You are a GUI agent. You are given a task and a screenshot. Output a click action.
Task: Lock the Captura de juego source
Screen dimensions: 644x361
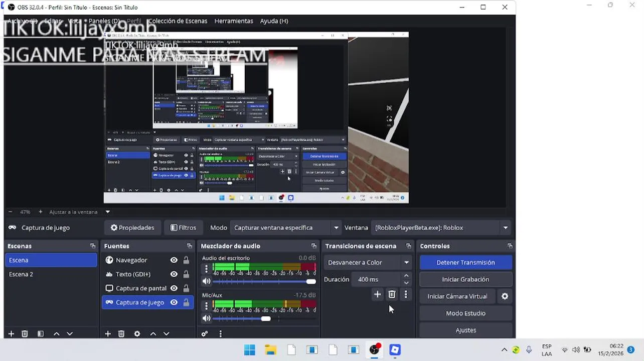[x=186, y=302]
